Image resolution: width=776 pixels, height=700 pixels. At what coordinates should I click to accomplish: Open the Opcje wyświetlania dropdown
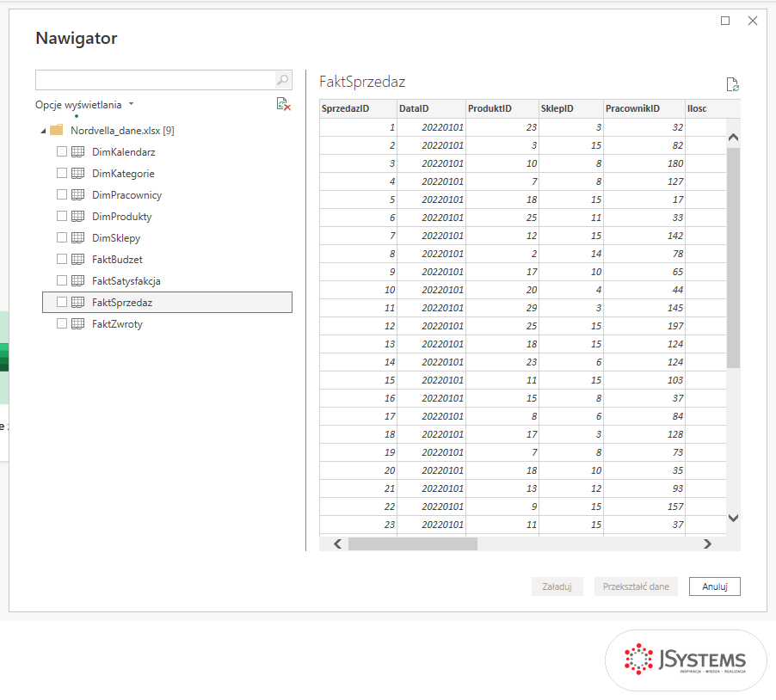point(84,105)
